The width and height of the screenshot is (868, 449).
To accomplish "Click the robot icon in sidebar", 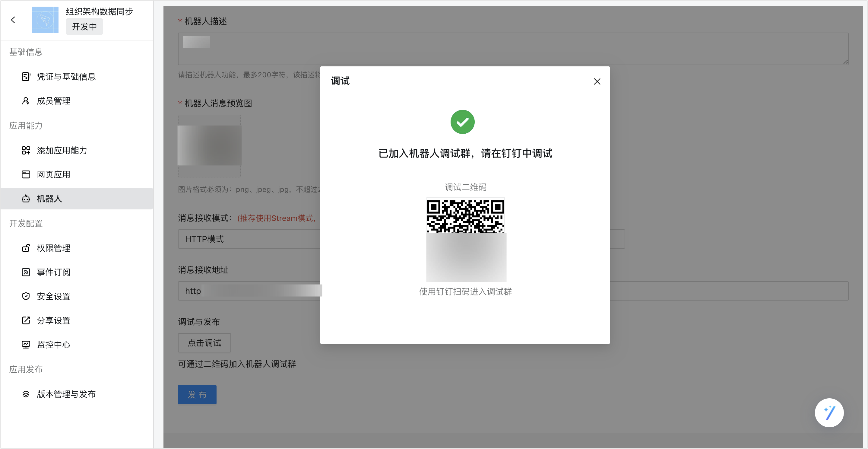I will click(26, 199).
